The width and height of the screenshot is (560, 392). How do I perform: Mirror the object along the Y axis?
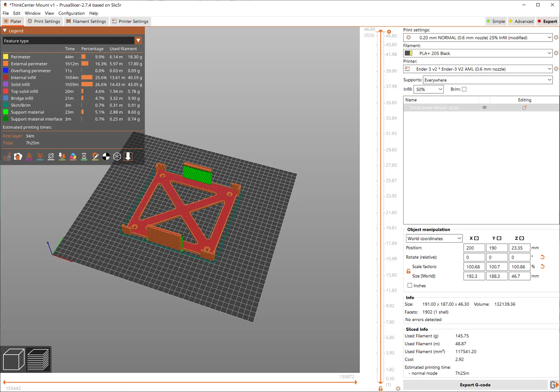[x=499, y=238]
